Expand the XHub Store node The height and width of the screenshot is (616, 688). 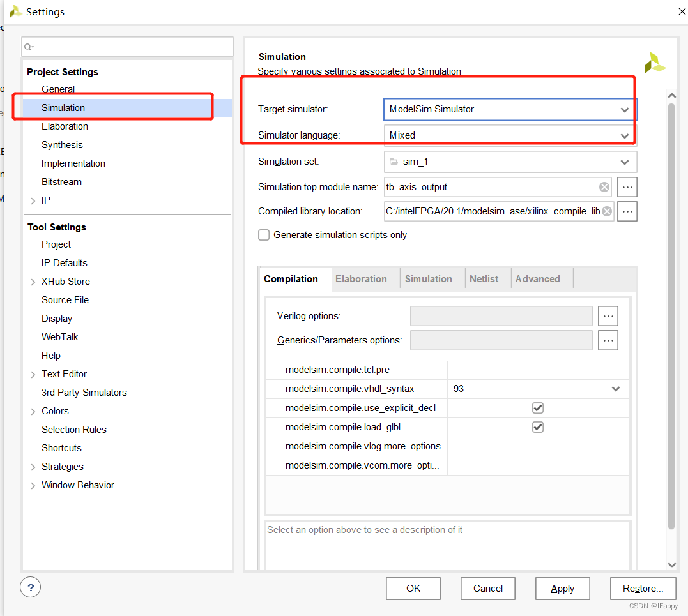click(33, 282)
